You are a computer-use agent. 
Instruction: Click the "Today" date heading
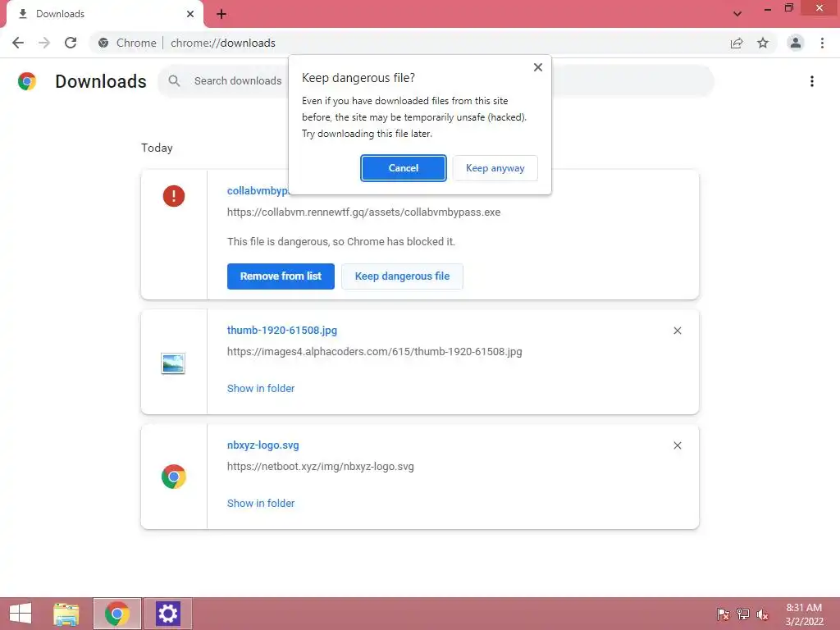(x=157, y=148)
